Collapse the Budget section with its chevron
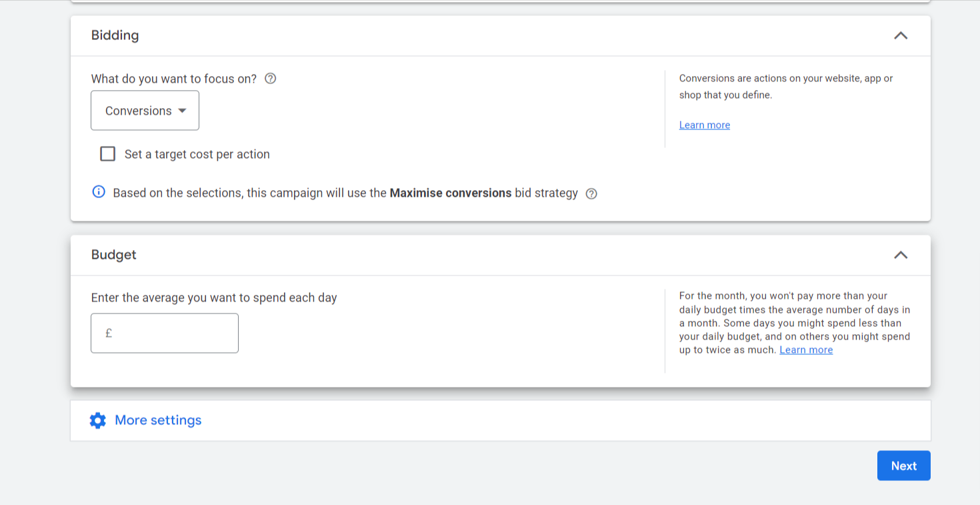Image resolution: width=980 pixels, height=505 pixels. coord(901,255)
